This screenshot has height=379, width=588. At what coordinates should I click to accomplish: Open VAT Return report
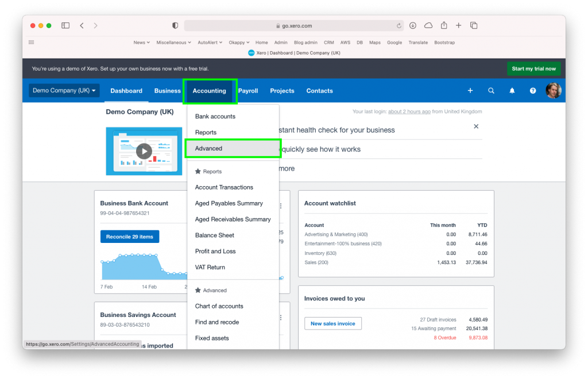point(233,267)
